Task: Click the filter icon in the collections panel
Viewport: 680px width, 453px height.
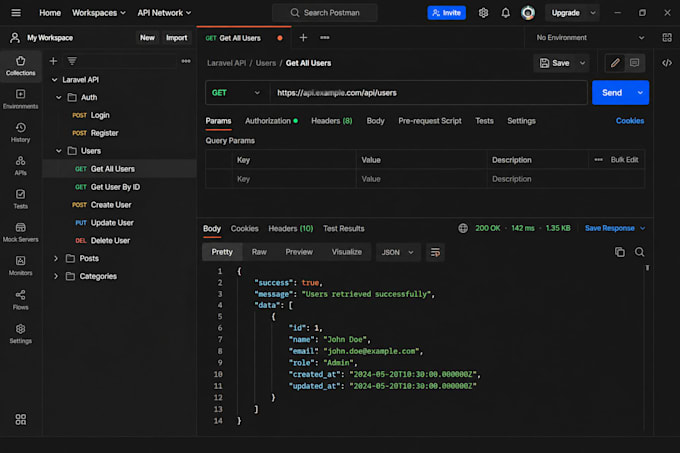Action: (72, 61)
